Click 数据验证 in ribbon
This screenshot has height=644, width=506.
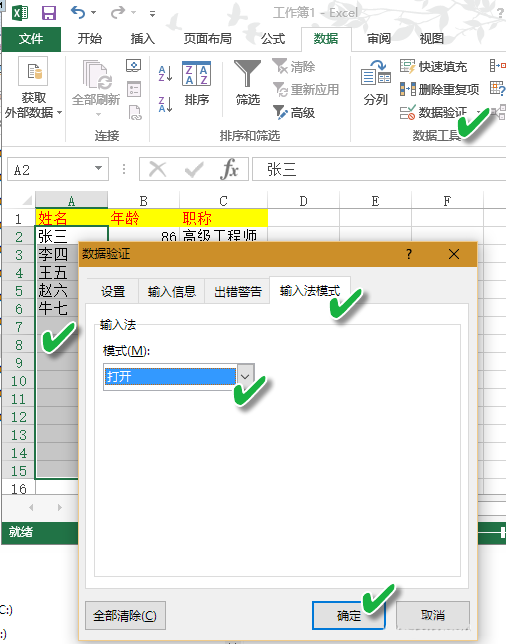[434, 112]
